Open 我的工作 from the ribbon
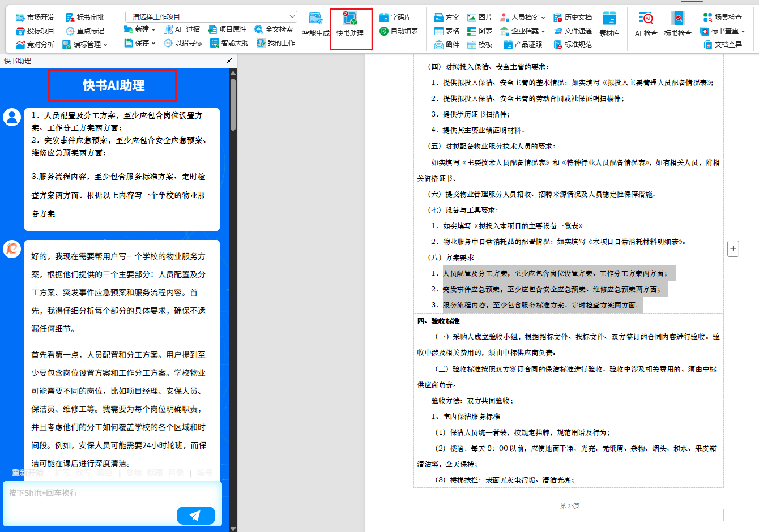 point(276,42)
